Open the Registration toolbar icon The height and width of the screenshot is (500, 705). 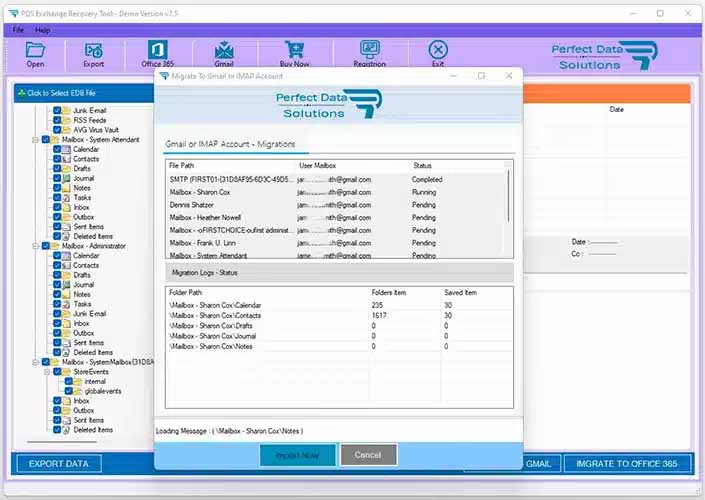point(370,49)
